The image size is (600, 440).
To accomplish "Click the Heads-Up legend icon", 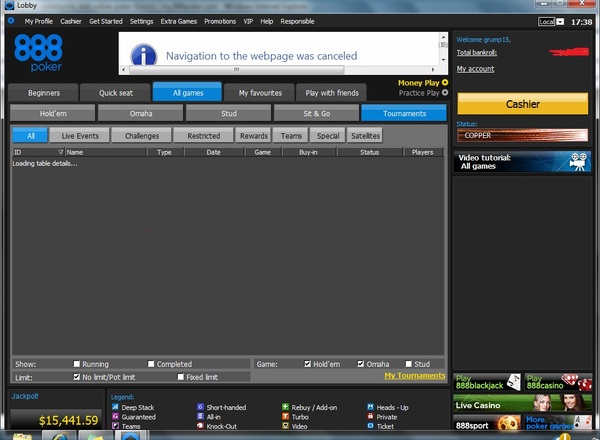I will coord(370,407).
